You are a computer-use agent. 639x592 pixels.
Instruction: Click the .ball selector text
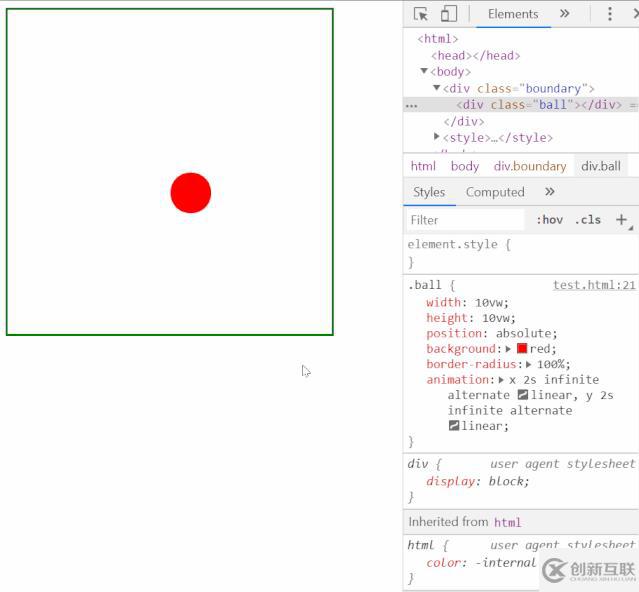(x=425, y=285)
